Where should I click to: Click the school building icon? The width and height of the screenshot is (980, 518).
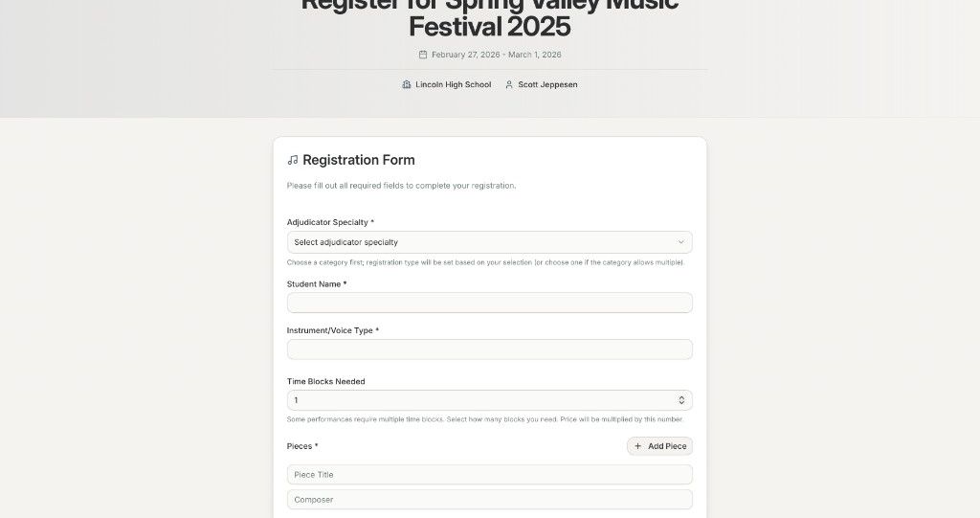click(407, 84)
